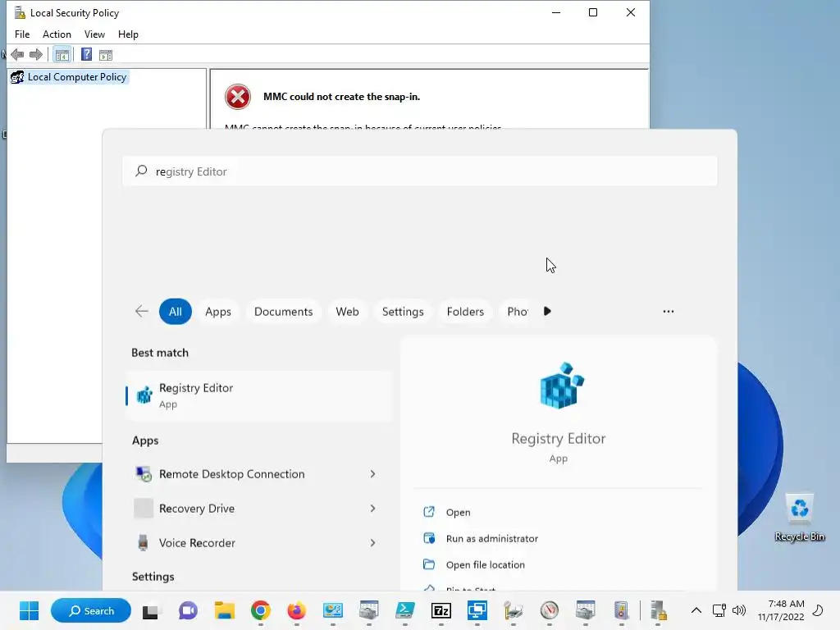Toggle Show/Hide Action Pane toolbar icon
840x630 pixels.
[106, 55]
